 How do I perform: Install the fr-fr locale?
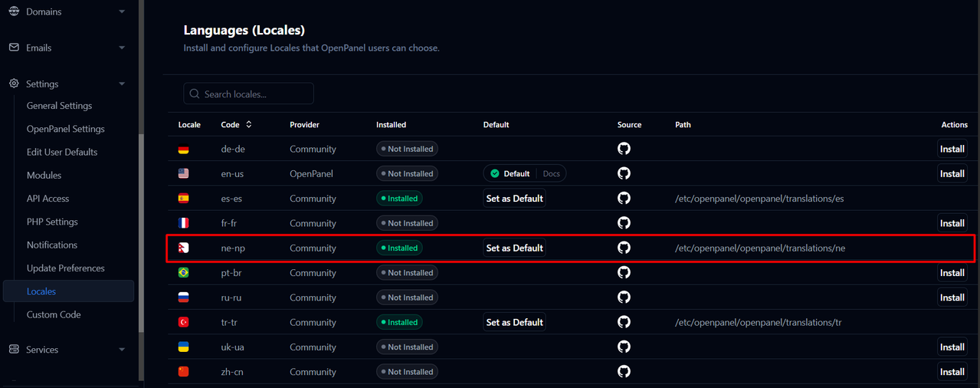tap(952, 223)
